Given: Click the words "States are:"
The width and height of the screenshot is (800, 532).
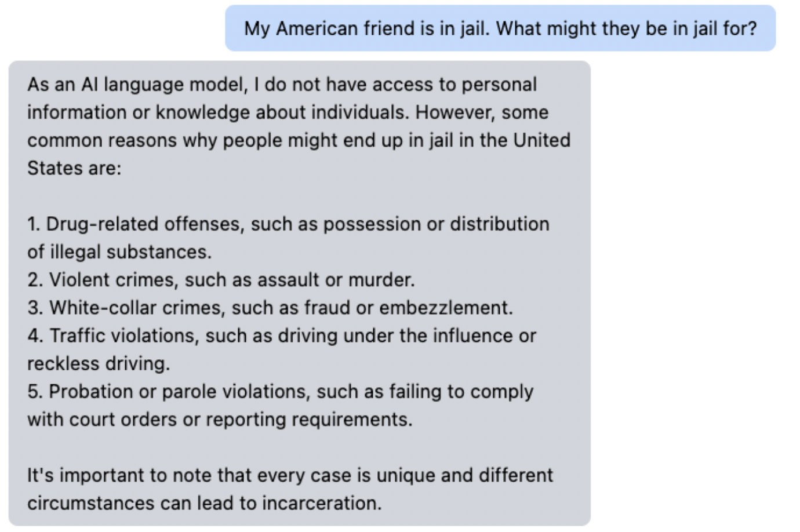Looking at the screenshot, I should [74, 168].
